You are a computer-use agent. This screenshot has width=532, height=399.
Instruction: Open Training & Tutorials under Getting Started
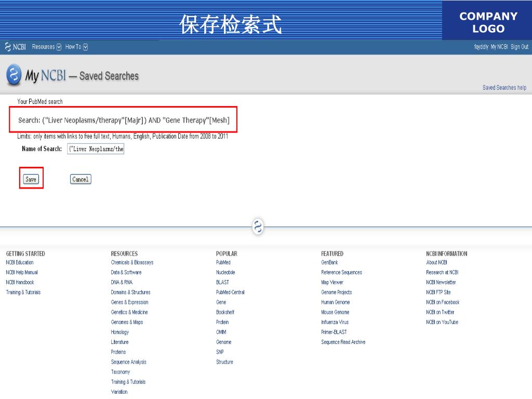click(x=23, y=292)
